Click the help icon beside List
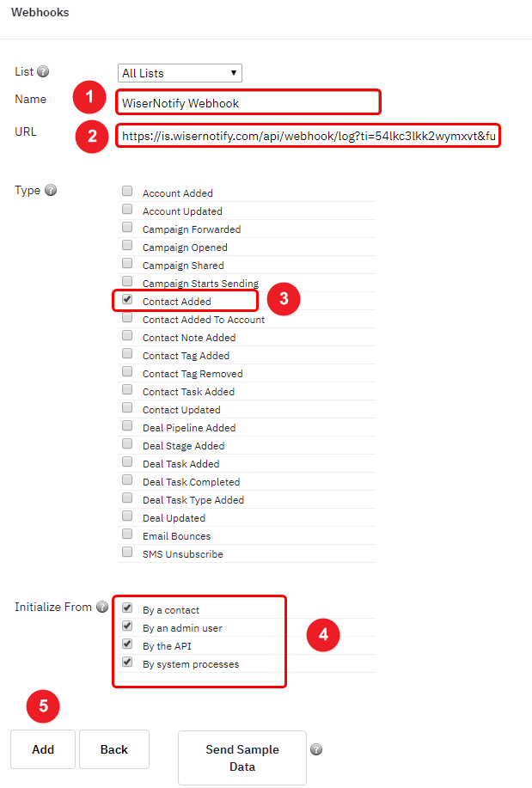532x788 pixels. 43,71
